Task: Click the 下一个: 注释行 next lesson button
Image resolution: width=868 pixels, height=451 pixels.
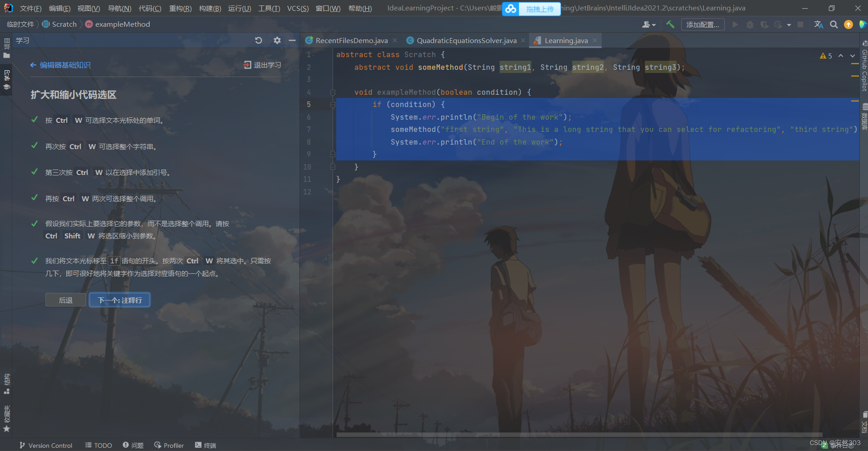Action: coord(120,300)
